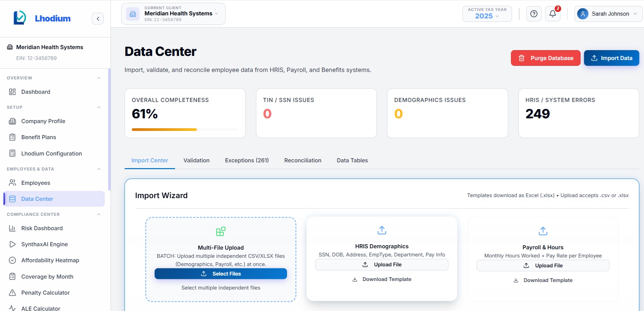Switch to the Validation tab

(197, 160)
